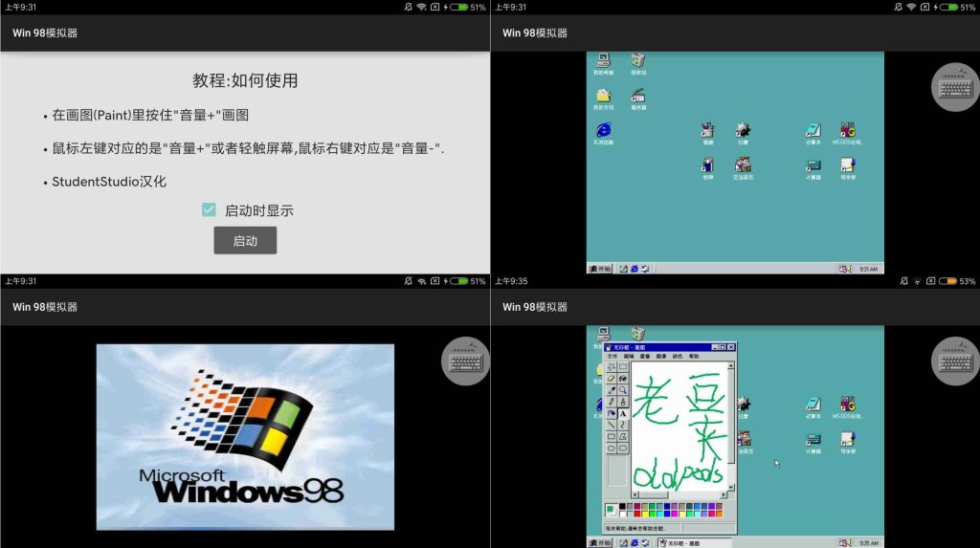
Task: Tap keyboard button beside the Paint window screen
Action: (x=956, y=362)
